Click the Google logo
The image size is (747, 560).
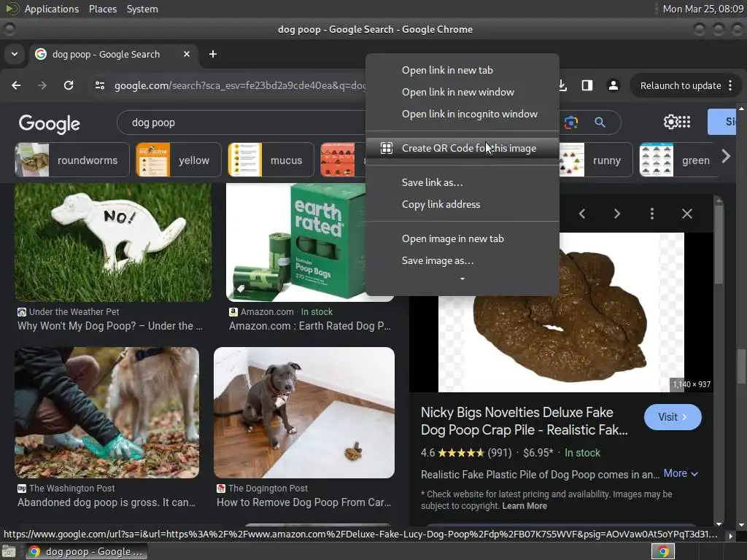[50, 123]
